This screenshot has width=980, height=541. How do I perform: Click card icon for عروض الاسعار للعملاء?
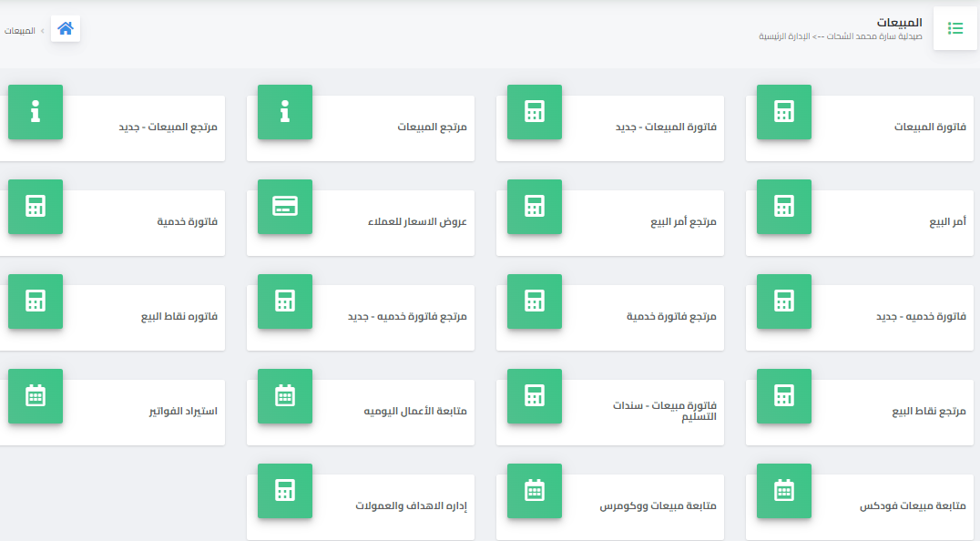click(284, 207)
